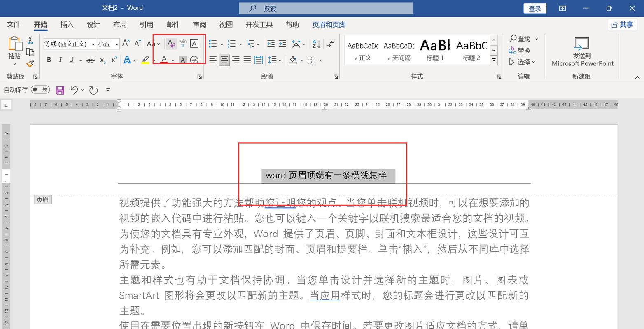Align paragraph text to the left
Screen dimensions: 644x329
pyautogui.click(x=213, y=60)
